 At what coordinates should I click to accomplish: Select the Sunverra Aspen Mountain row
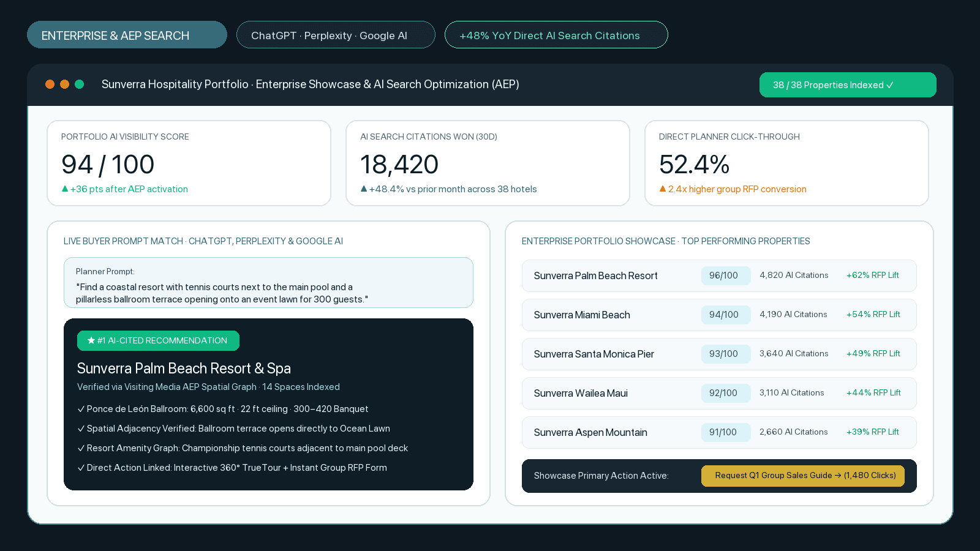tap(719, 432)
